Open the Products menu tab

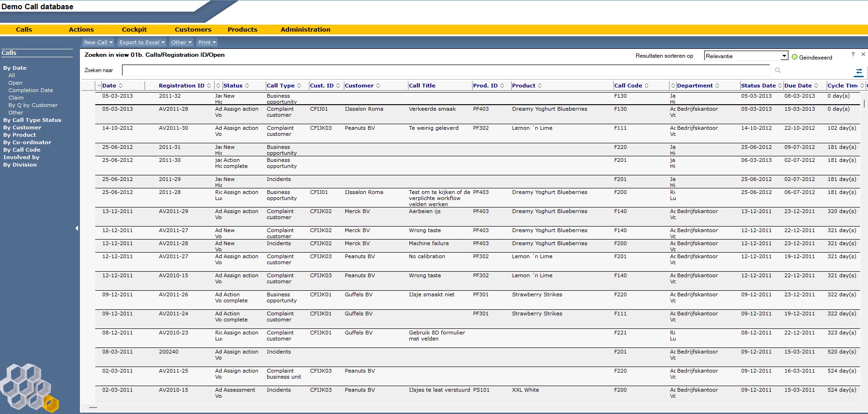243,29
